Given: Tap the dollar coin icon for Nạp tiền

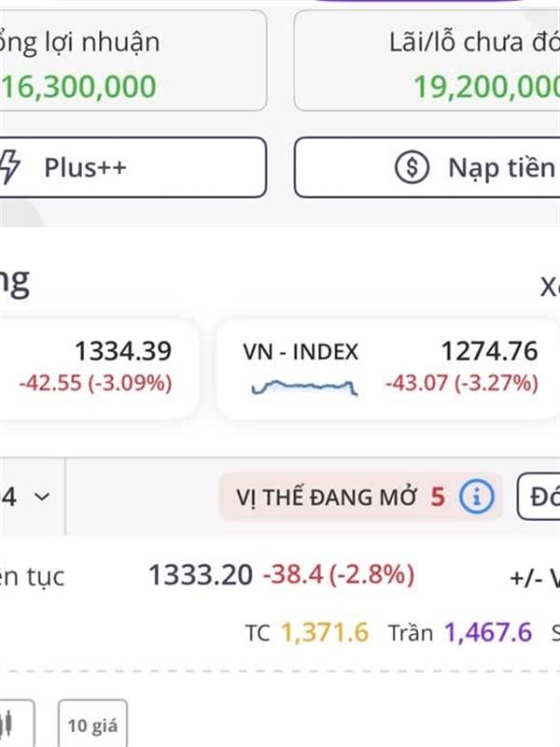Looking at the screenshot, I should point(412,167).
